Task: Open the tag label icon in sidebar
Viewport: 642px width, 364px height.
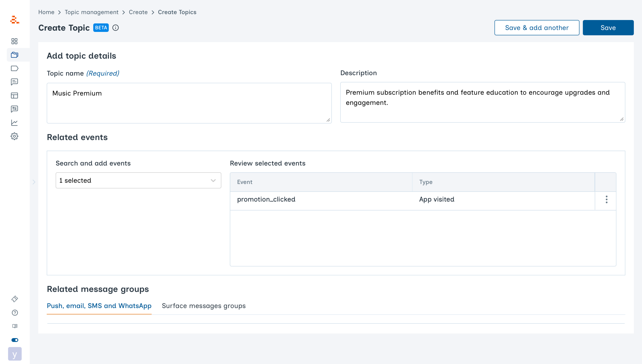Action: click(15, 68)
